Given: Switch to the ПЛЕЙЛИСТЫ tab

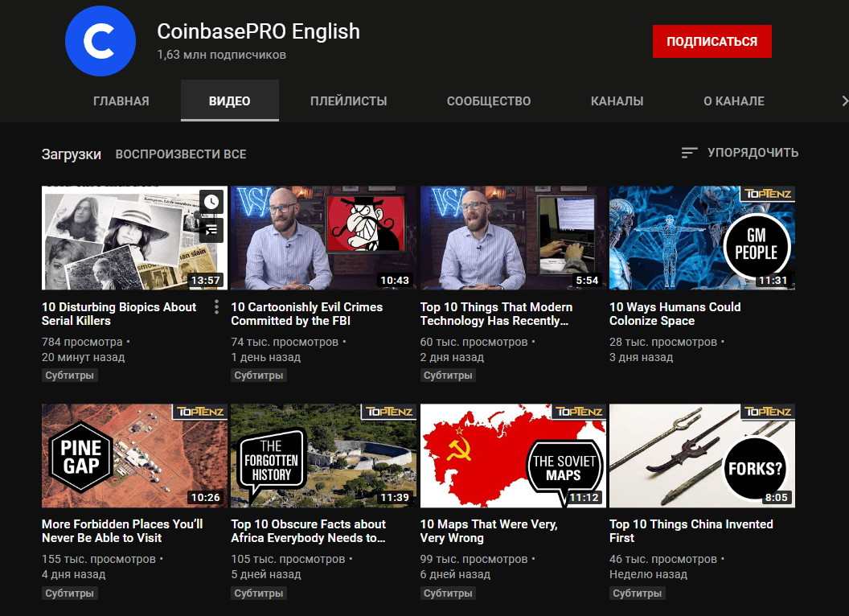Looking at the screenshot, I should coord(349,101).
